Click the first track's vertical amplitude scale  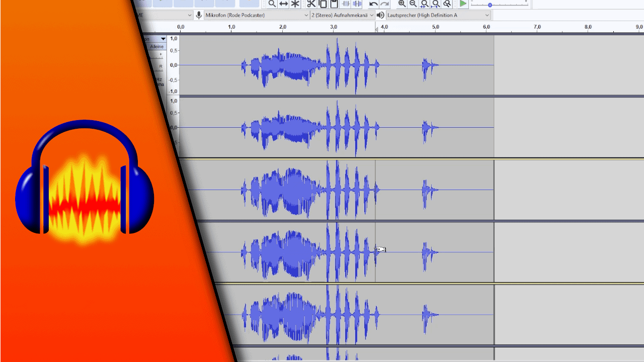point(174,65)
